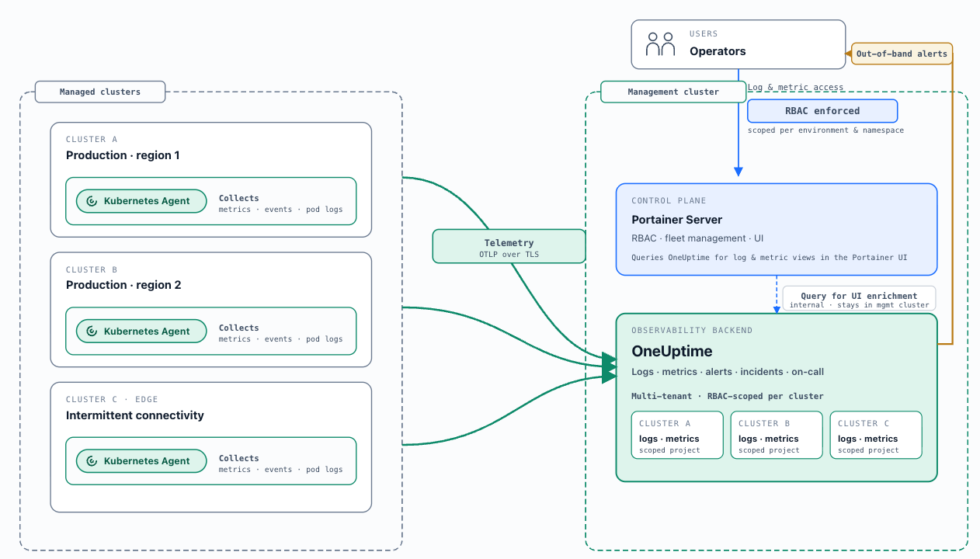Click the RBAC enforced badge
This screenshot has width=980, height=559.
pos(822,111)
